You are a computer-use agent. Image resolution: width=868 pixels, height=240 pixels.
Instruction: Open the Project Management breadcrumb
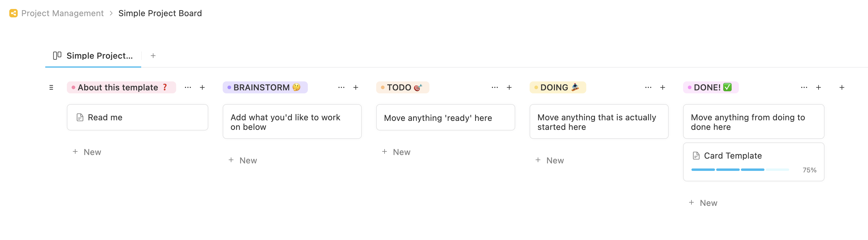coord(62,13)
